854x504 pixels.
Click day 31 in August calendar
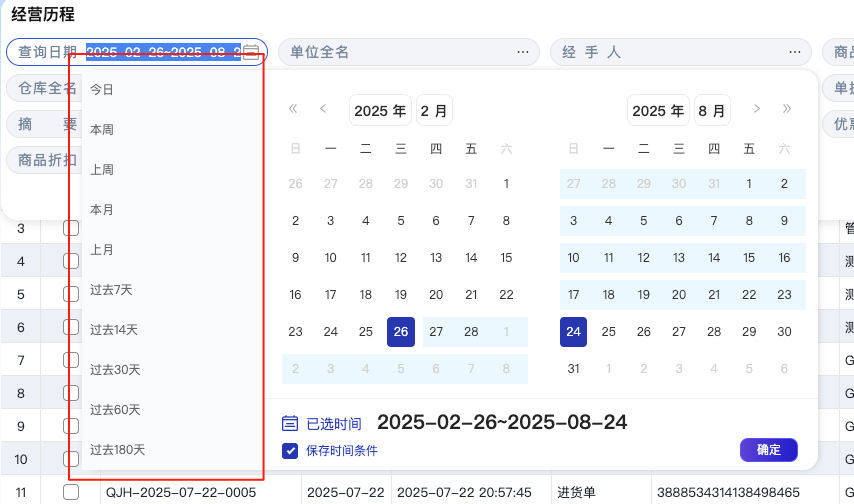pyautogui.click(x=573, y=369)
